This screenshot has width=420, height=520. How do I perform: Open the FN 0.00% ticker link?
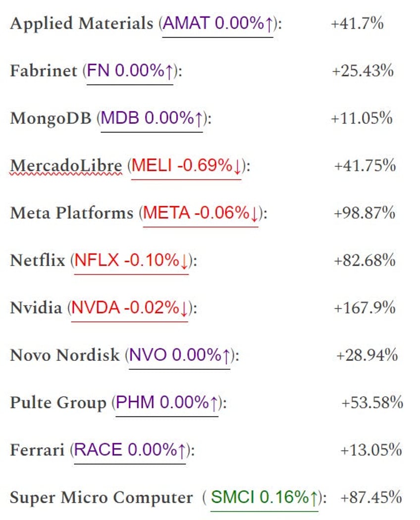pyautogui.click(x=130, y=71)
